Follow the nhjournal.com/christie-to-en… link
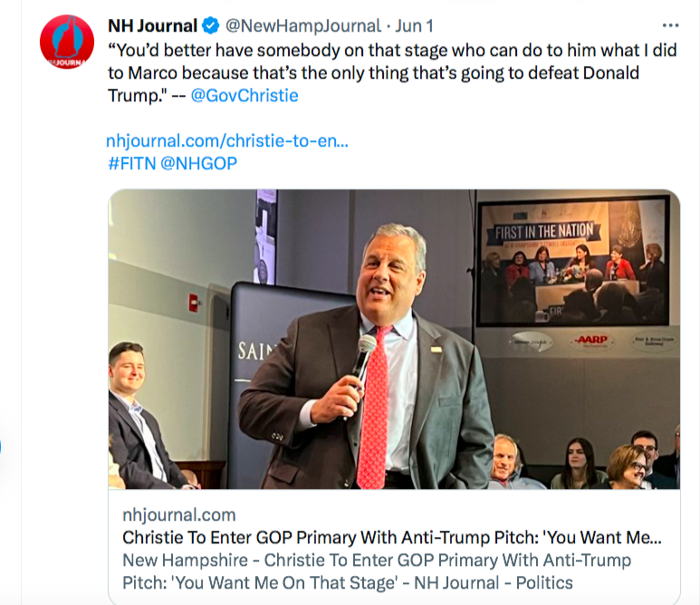The height and width of the screenshot is (605, 700). click(227, 140)
